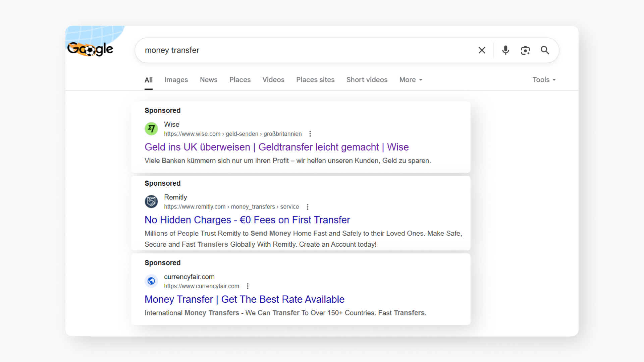Open No Hidden Charges Remitly link
644x362 pixels.
click(x=247, y=220)
